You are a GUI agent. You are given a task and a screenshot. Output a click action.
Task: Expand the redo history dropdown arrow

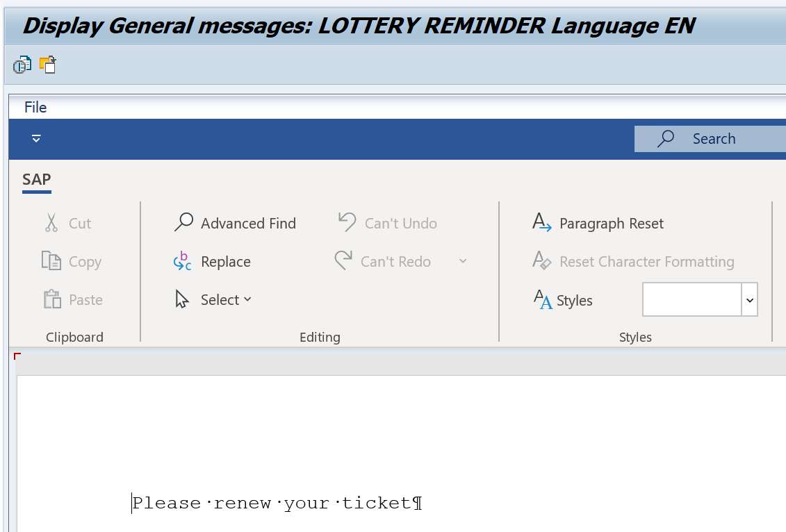(x=463, y=261)
